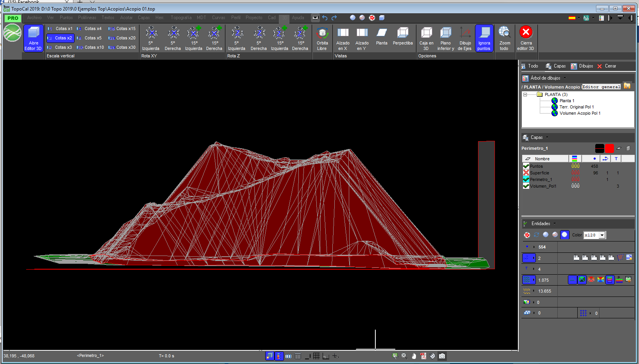Toggle the Ignora puntos option
Image resolution: width=639 pixels, height=364 pixels.
point(484,38)
